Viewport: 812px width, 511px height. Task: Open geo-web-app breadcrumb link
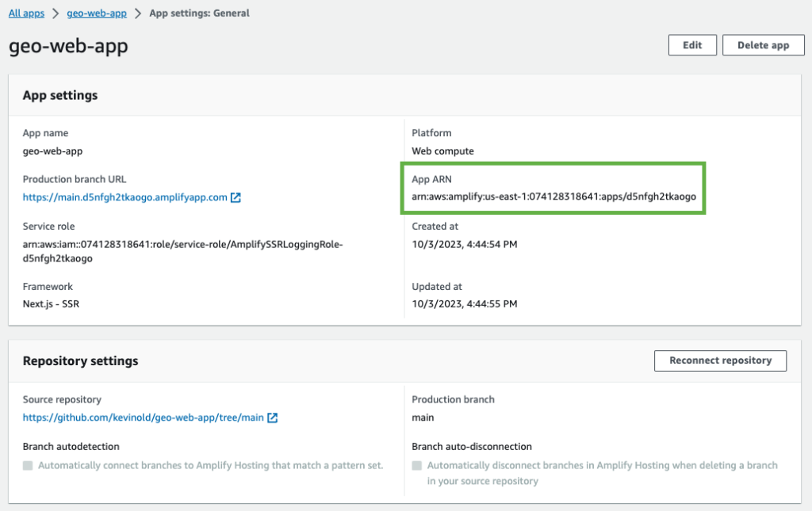click(97, 13)
